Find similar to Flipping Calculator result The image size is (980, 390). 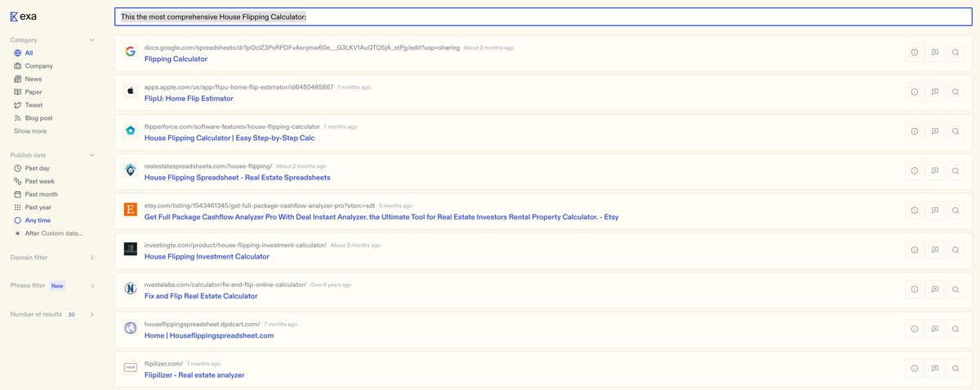(955, 52)
